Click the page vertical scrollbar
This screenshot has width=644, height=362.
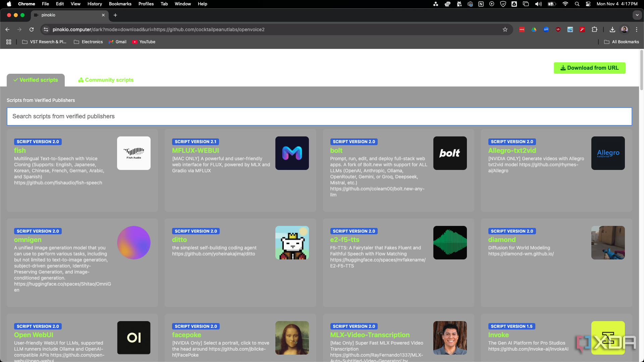click(641, 70)
